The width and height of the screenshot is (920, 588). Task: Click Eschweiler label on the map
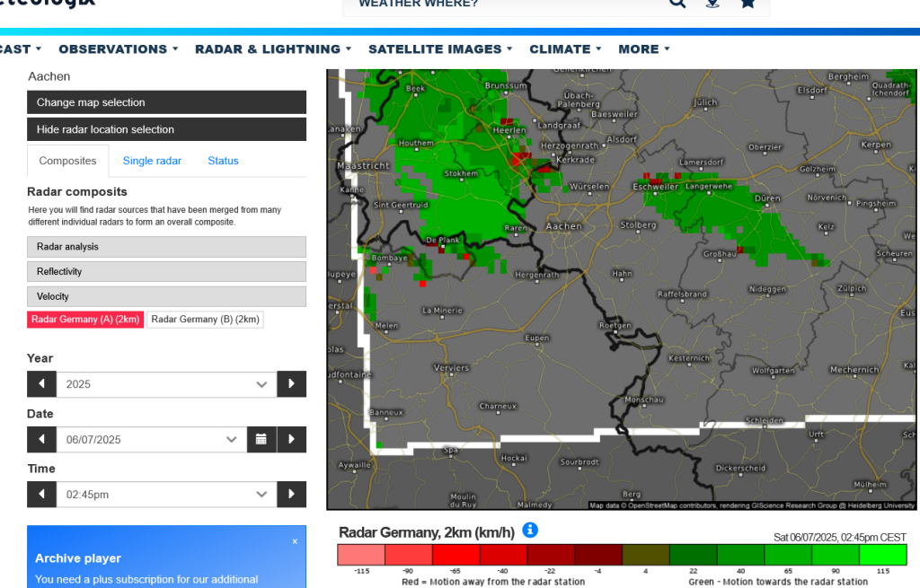pos(655,187)
